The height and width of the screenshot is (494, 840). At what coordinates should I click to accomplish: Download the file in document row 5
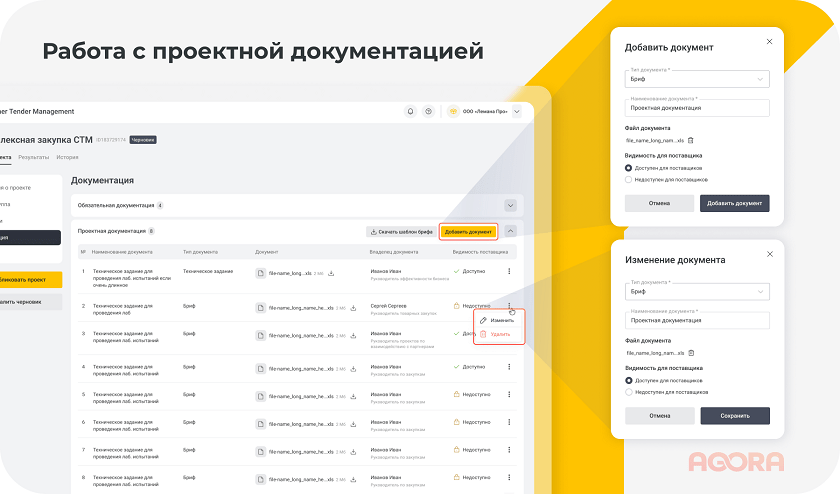(353, 396)
